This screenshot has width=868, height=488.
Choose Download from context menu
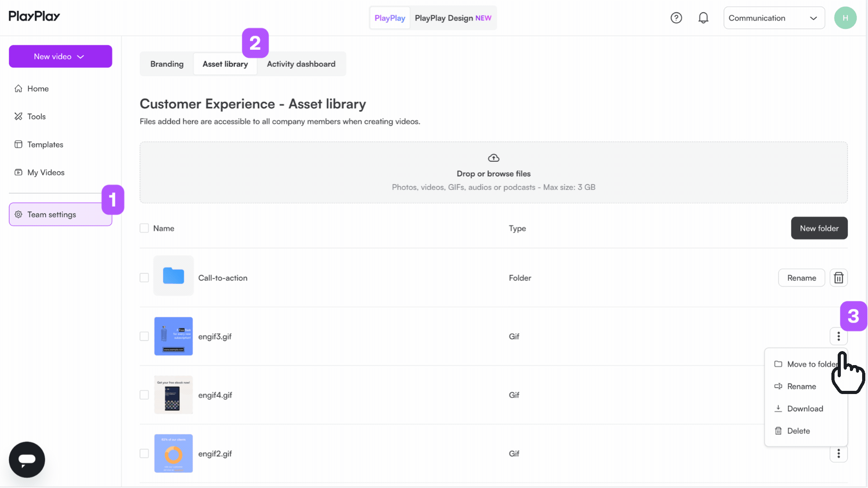806,409
